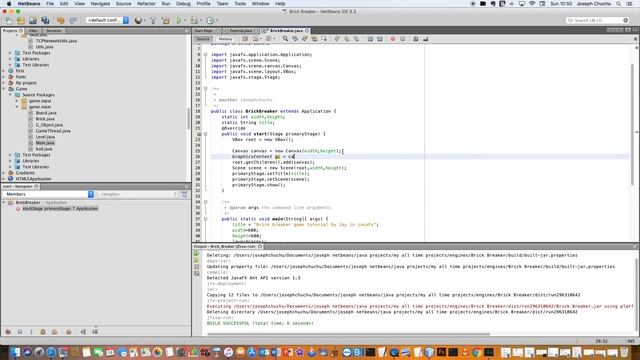
Task: Click the Profile Project toolbar icon
Action: [x=210, y=20]
